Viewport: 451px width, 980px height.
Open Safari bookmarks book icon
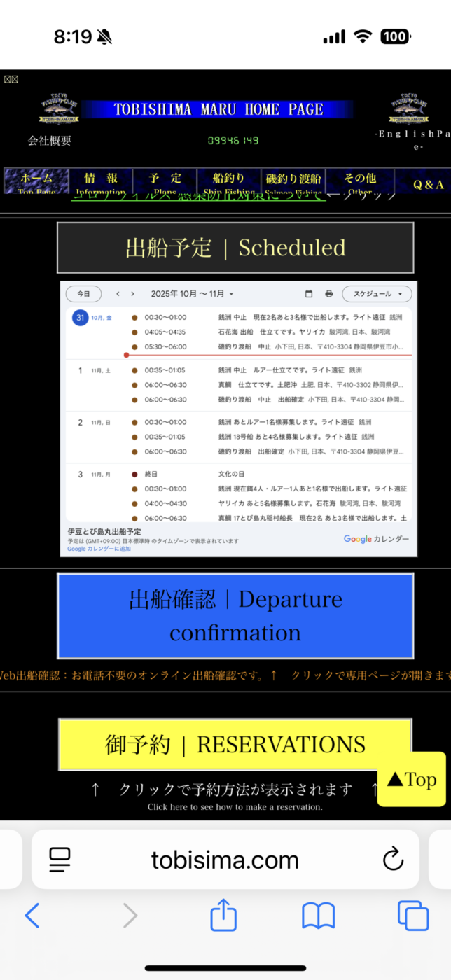click(318, 916)
